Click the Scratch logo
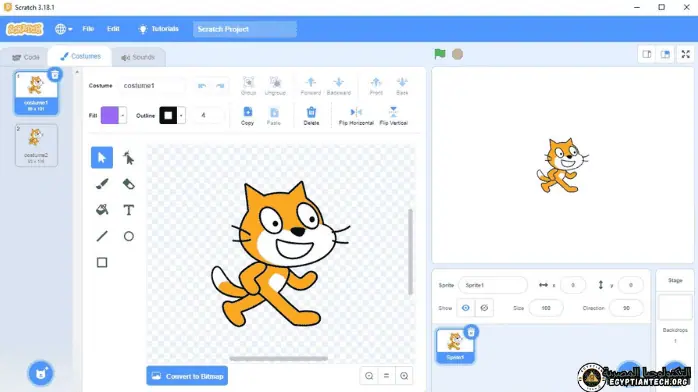Image resolution: width=698 pixels, height=392 pixels. pyautogui.click(x=24, y=29)
